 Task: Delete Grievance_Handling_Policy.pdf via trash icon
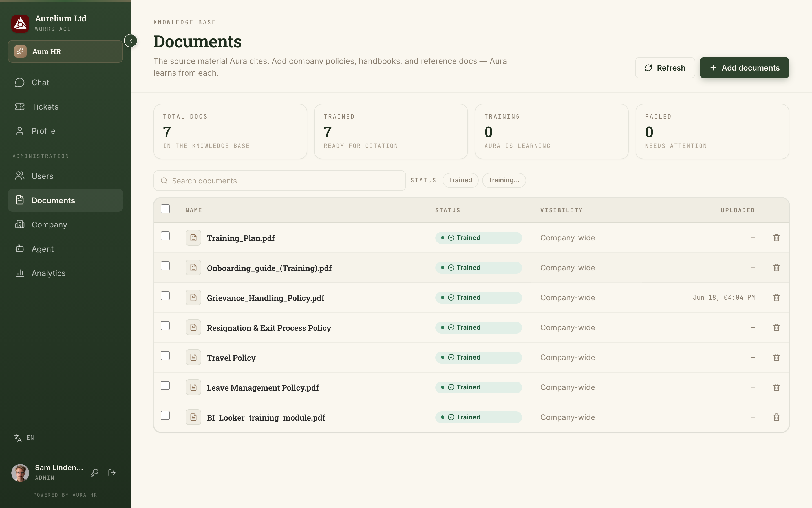tap(776, 298)
